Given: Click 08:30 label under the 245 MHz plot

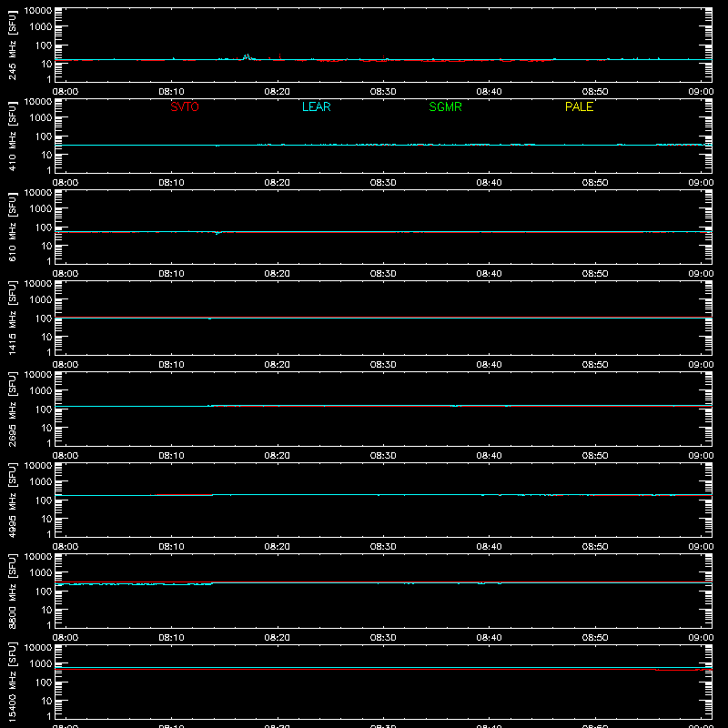Looking at the screenshot, I should coord(383,92).
